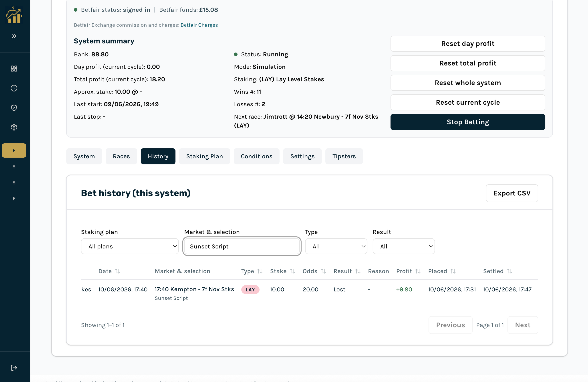Open the clock history icon in sidebar

14,88
